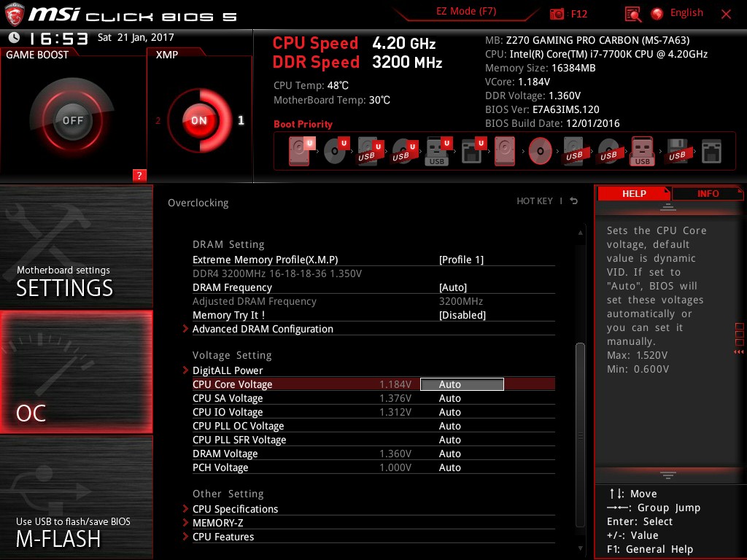
Task: Select the legacy USB CD/DVD boot icon
Action: (608, 151)
